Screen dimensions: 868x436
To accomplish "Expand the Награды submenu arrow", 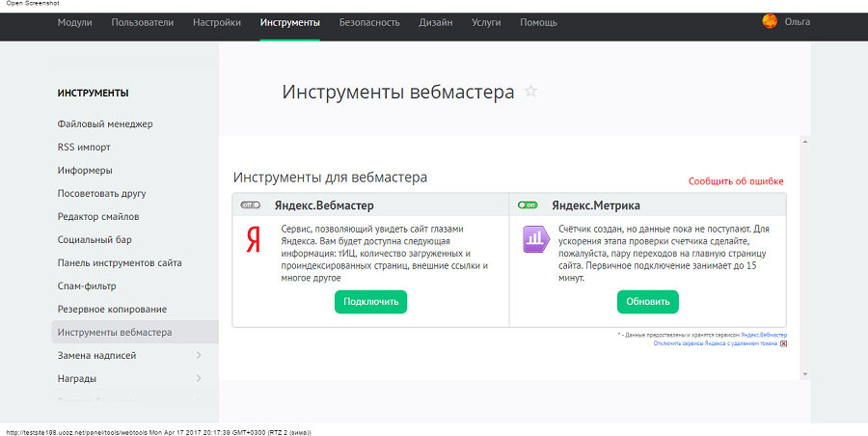I will click(199, 378).
